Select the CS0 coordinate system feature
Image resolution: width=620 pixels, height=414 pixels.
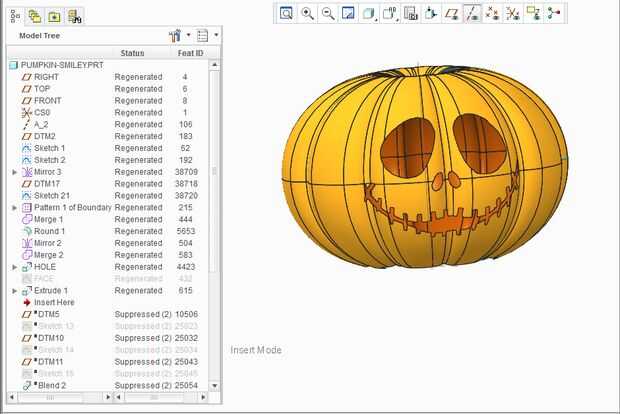[42, 112]
